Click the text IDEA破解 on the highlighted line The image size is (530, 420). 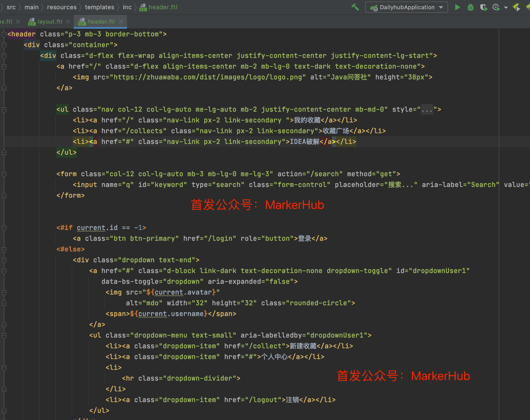click(x=304, y=142)
